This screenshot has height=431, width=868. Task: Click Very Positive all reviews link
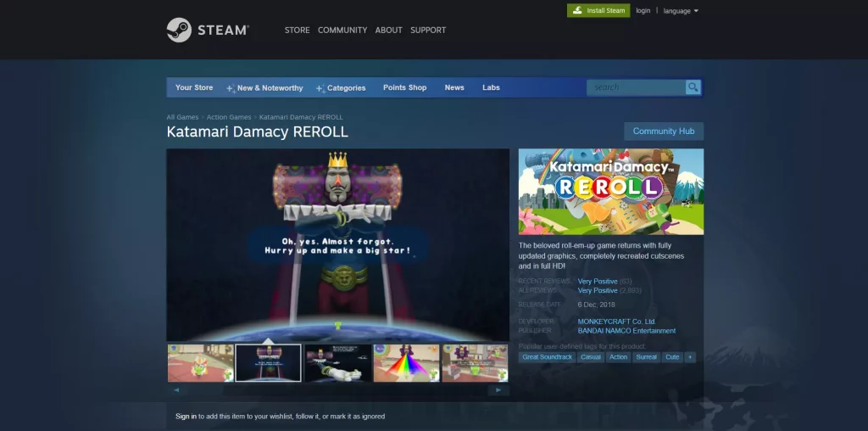coord(598,290)
